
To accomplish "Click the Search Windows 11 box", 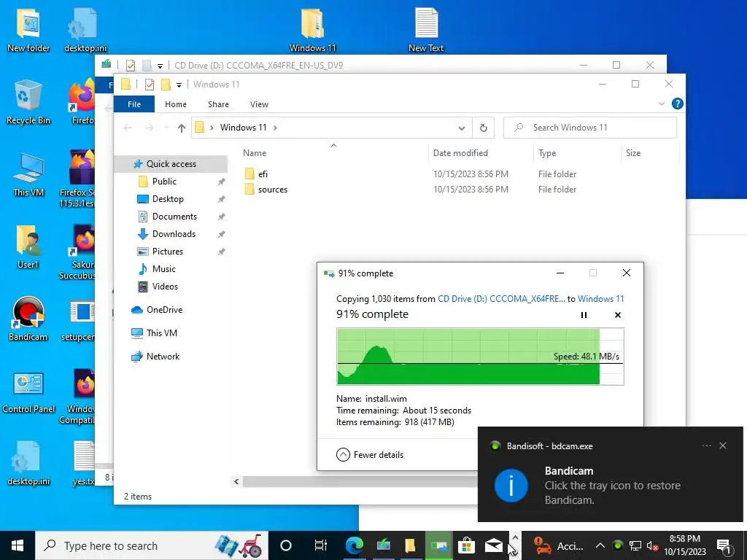I will tap(589, 128).
